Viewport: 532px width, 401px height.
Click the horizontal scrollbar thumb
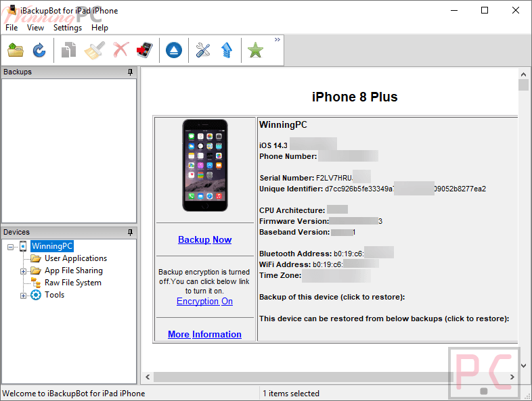pos(303,377)
